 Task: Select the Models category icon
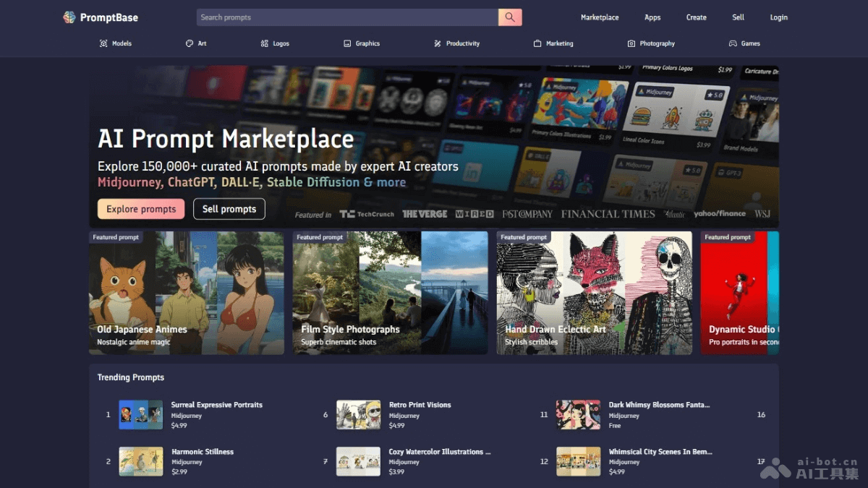pos(103,43)
